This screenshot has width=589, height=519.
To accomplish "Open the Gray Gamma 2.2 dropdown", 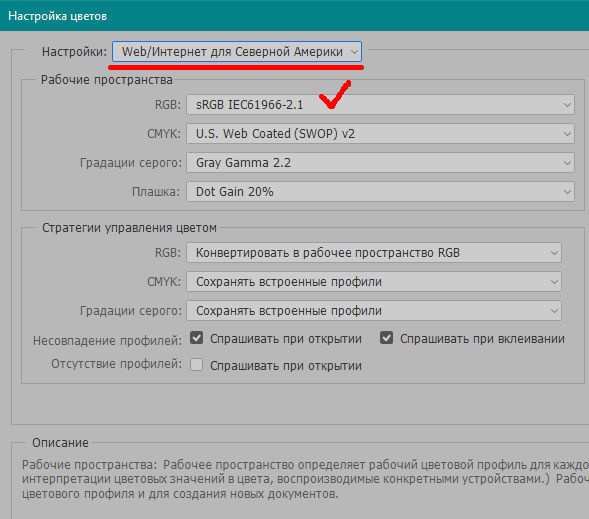I will tap(380, 163).
